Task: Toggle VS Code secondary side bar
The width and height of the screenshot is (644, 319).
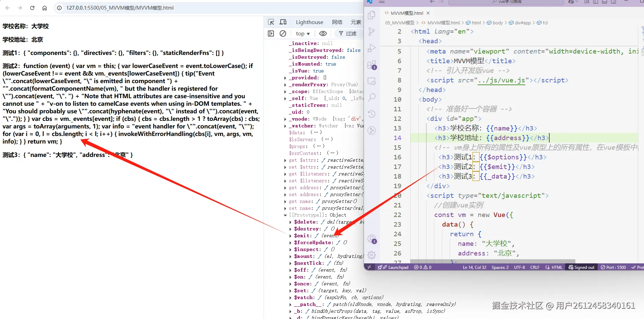Action: tap(613, 2)
